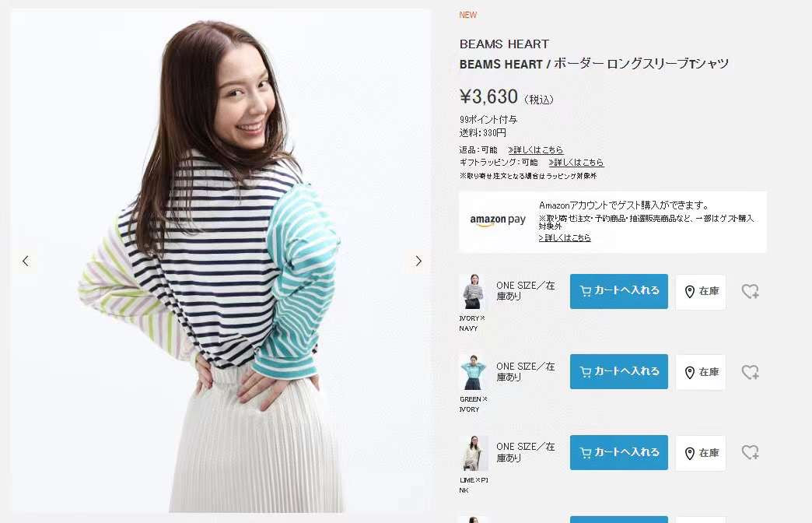The width and height of the screenshot is (812, 523).
Task: Click the Amazon Pay logo
Action: coord(498,221)
